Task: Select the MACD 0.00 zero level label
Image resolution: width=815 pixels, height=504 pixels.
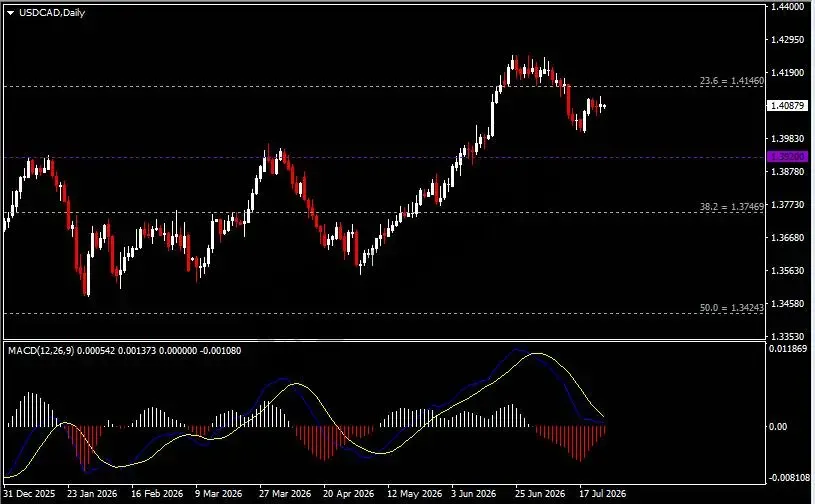Action: point(778,427)
